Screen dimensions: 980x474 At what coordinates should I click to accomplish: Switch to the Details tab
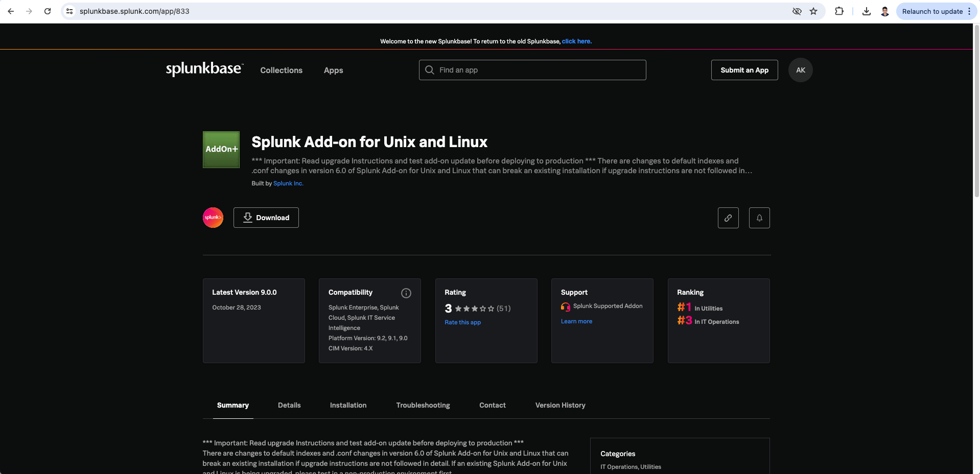point(289,405)
